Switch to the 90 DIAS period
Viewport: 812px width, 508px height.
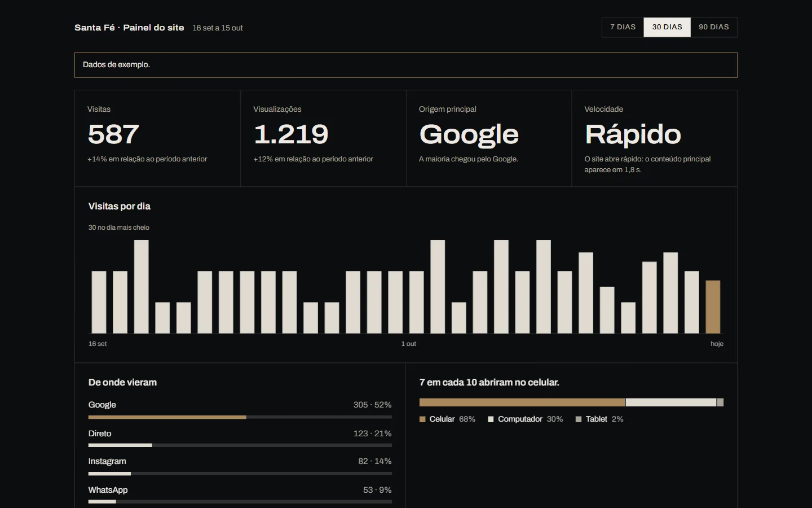(x=714, y=27)
